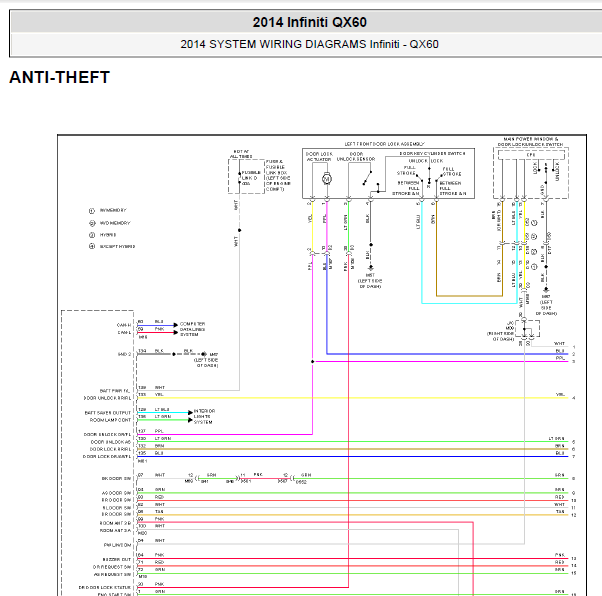602x596 pixels.
Task: Click the "HOT AT ALL TIMES" label
Action: pos(241,154)
